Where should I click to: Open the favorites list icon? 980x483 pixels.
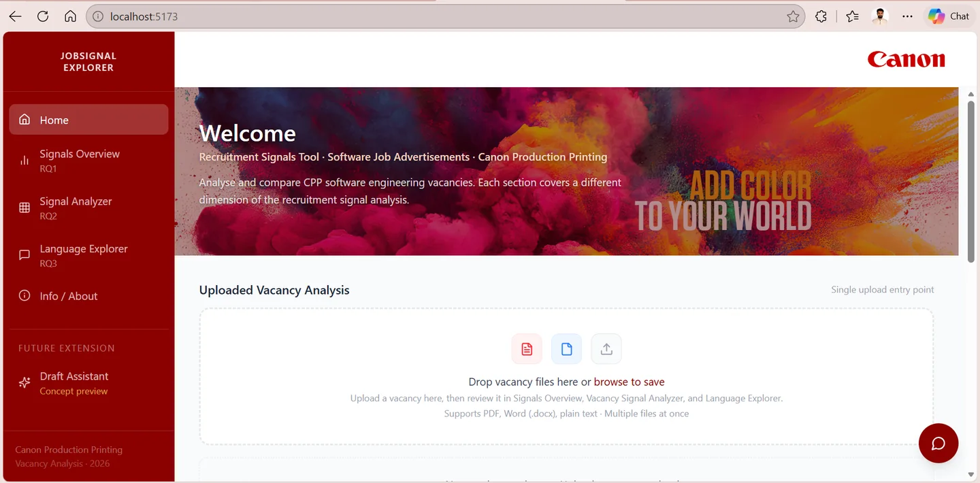852,16
